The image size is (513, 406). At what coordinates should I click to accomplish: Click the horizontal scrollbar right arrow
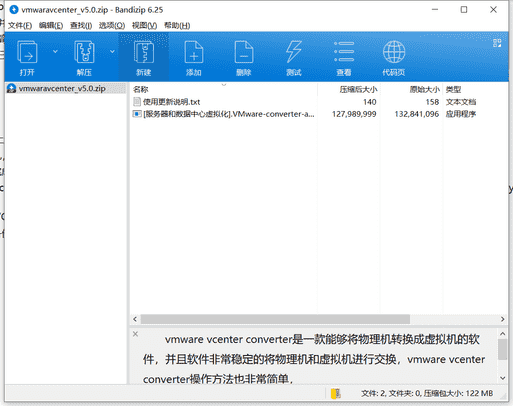[502, 319]
